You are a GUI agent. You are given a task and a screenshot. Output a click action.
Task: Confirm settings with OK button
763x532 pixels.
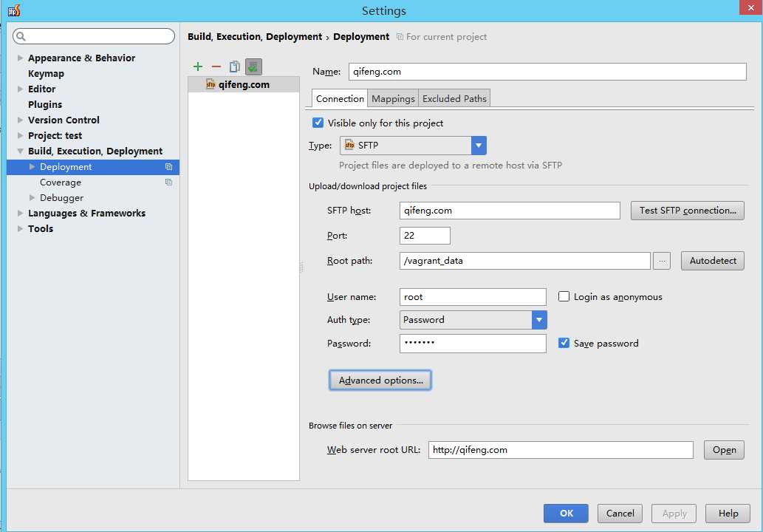[566, 513]
